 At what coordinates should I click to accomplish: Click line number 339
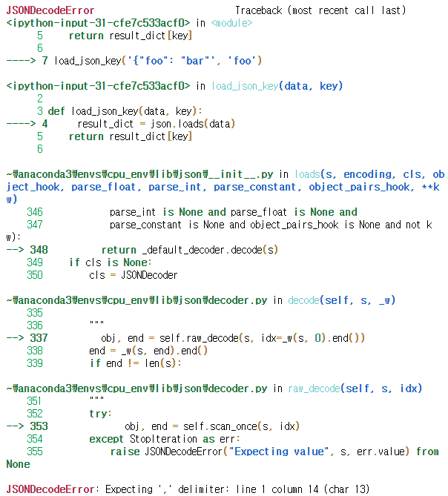(x=34, y=363)
